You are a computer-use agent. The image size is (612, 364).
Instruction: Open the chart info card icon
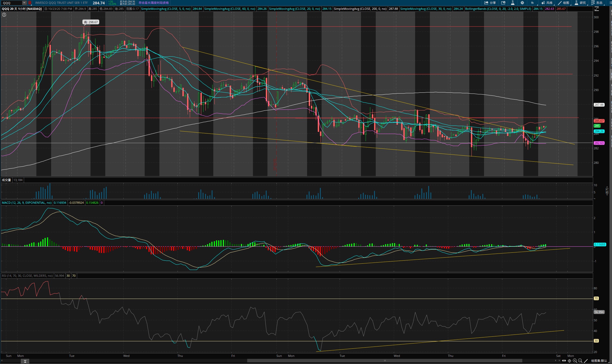click(503, 3)
